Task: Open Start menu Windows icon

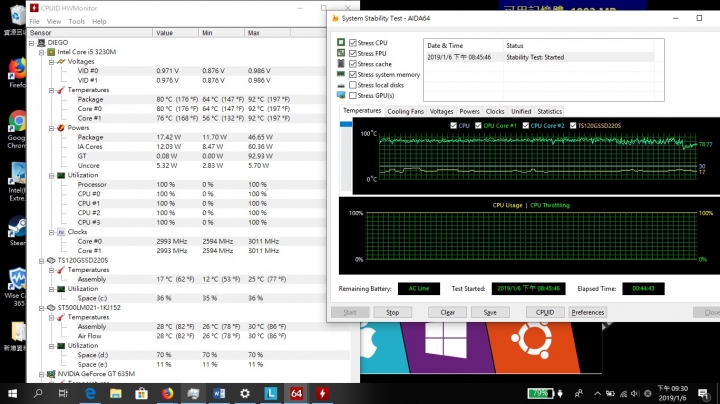Action: click(x=12, y=393)
